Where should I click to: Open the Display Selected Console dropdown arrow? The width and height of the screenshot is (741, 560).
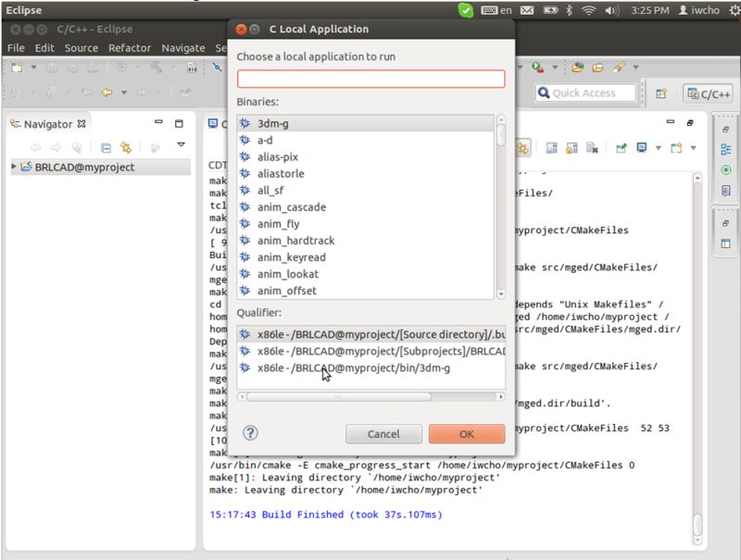point(658,146)
